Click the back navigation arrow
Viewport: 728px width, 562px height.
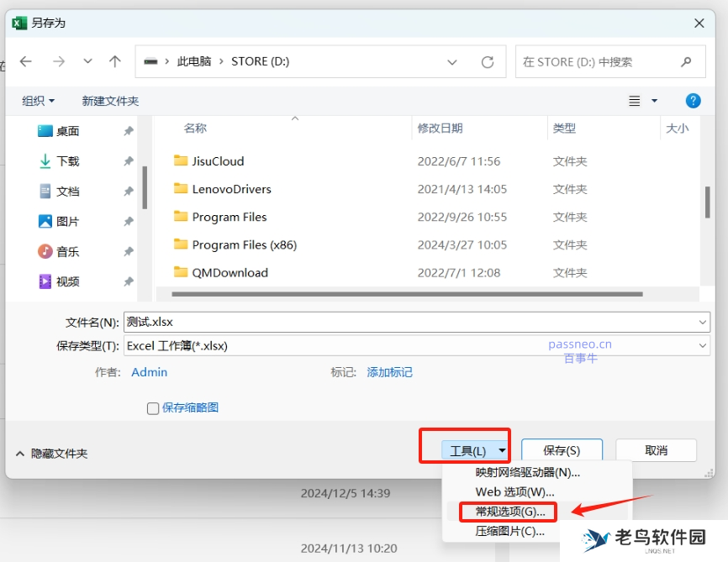pyautogui.click(x=26, y=60)
